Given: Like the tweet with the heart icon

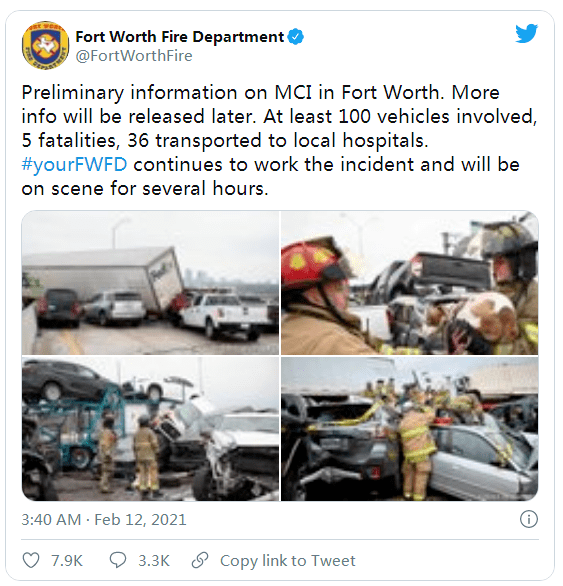Looking at the screenshot, I should click(x=31, y=561).
